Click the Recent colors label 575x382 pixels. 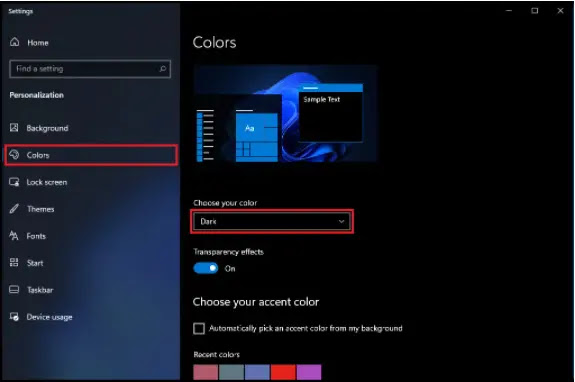[x=216, y=355]
